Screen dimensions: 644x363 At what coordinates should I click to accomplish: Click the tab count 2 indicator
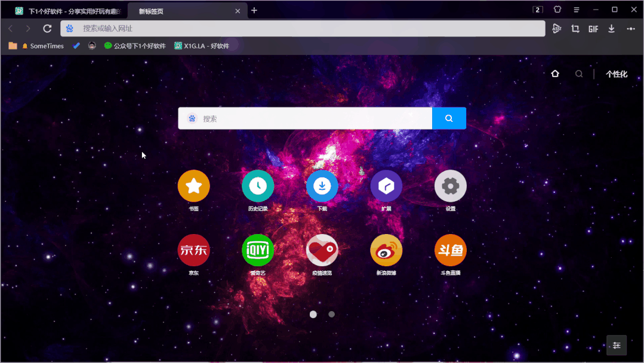tap(538, 10)
